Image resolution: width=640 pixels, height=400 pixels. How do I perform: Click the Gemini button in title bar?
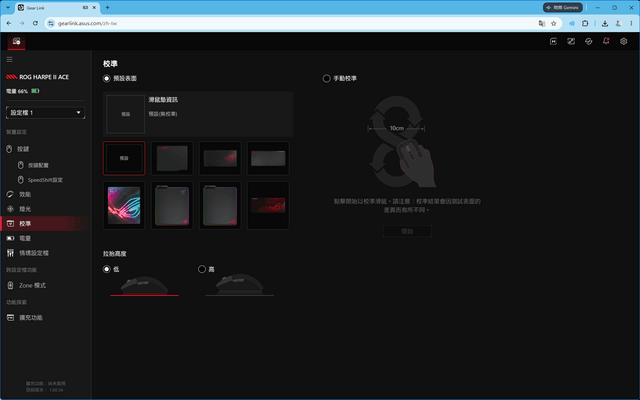click(x=562, y=7)
